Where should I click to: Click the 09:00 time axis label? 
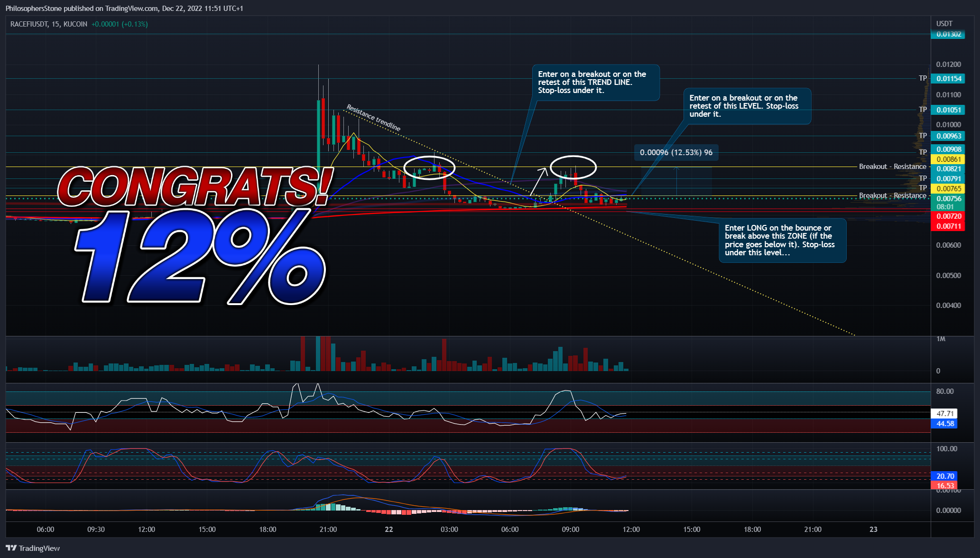click(x=570, y=530)
